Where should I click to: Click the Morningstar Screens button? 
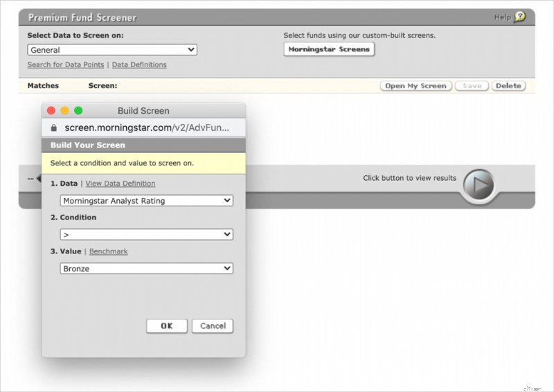[329, 49]
